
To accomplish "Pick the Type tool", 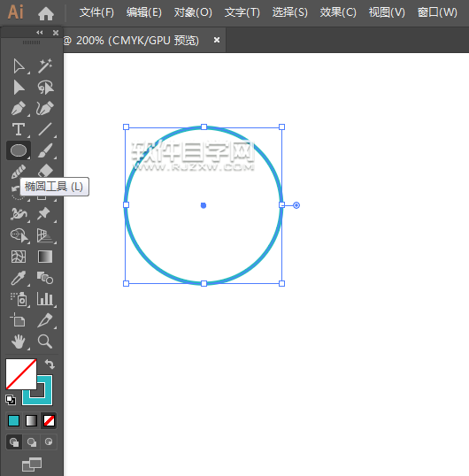I will click(19, 129).
